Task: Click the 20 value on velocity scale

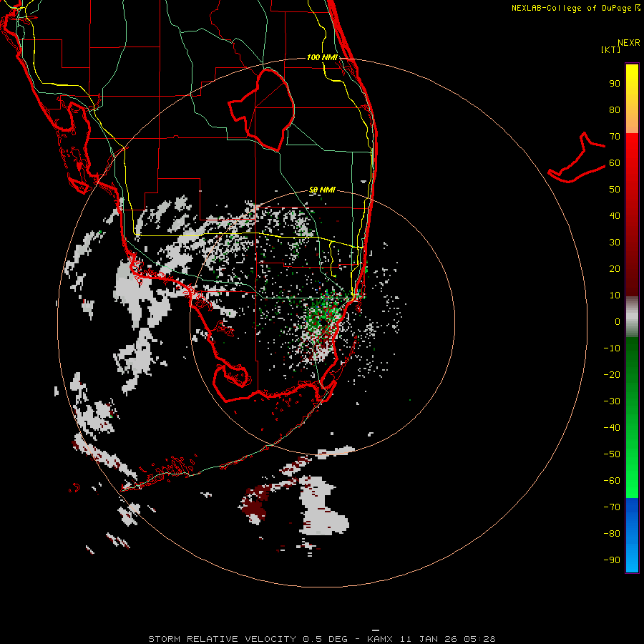Action: point(615,268)
